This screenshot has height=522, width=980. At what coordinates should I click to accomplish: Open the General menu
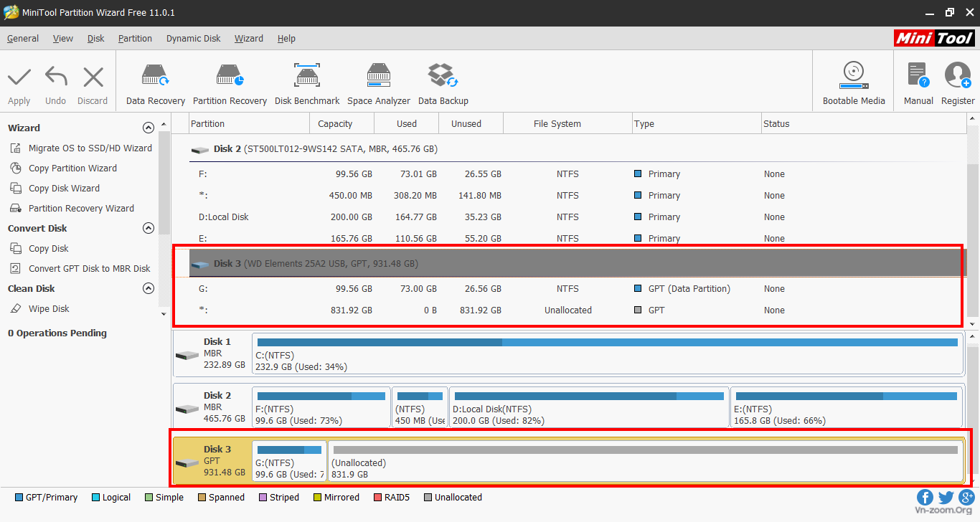pos(23,39)
